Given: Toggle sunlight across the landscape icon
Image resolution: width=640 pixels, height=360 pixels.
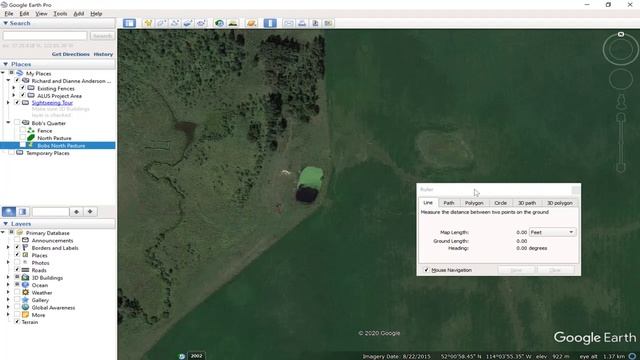Looking at the screenshot, I should [233, 23].
